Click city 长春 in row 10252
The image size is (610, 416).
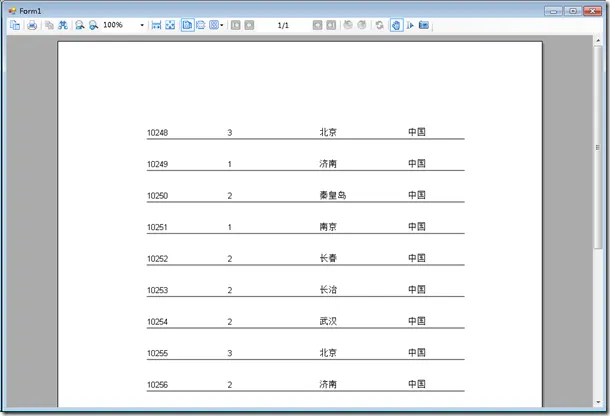point(328,258)
